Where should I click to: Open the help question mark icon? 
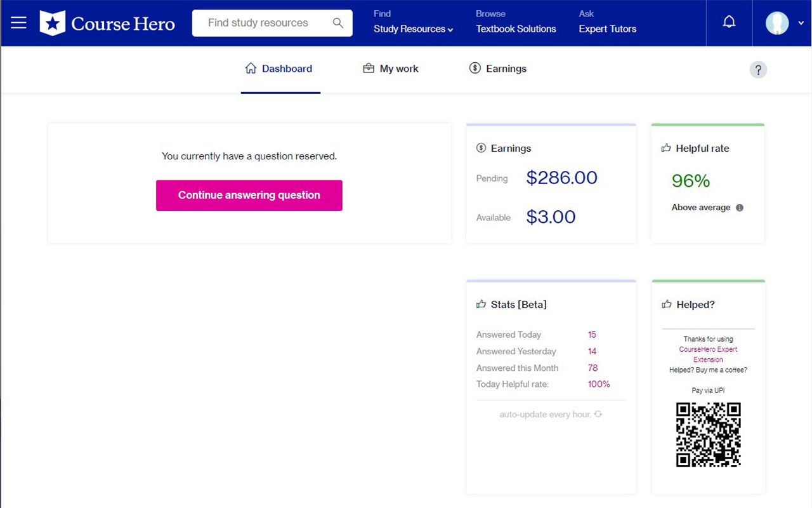pyautogui.click(x=758, y=69)
